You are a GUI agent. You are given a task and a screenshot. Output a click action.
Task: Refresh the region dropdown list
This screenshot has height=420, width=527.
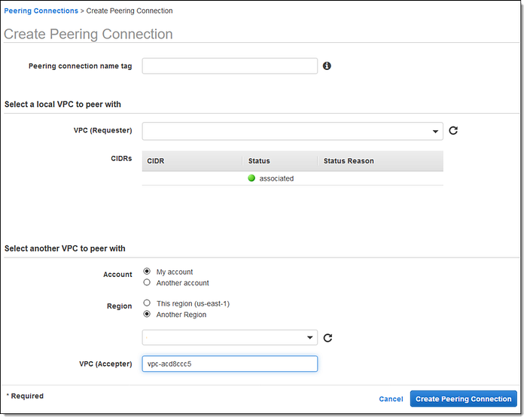click(x=328, y=337)
